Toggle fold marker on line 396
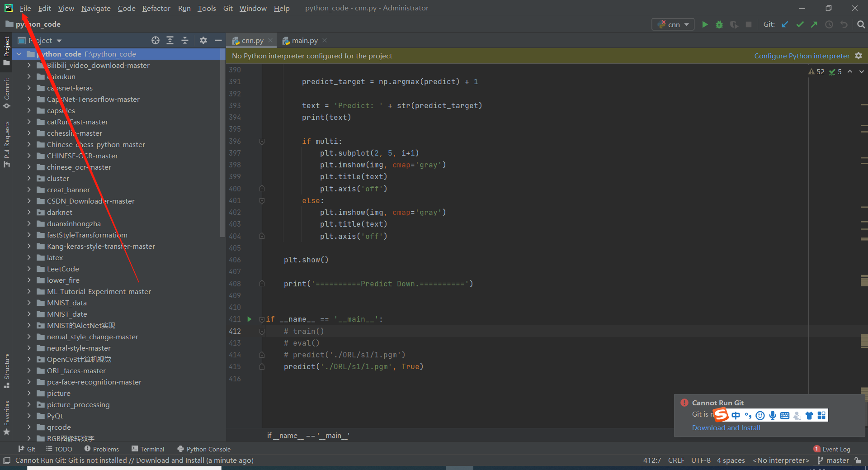 [262, 141]
